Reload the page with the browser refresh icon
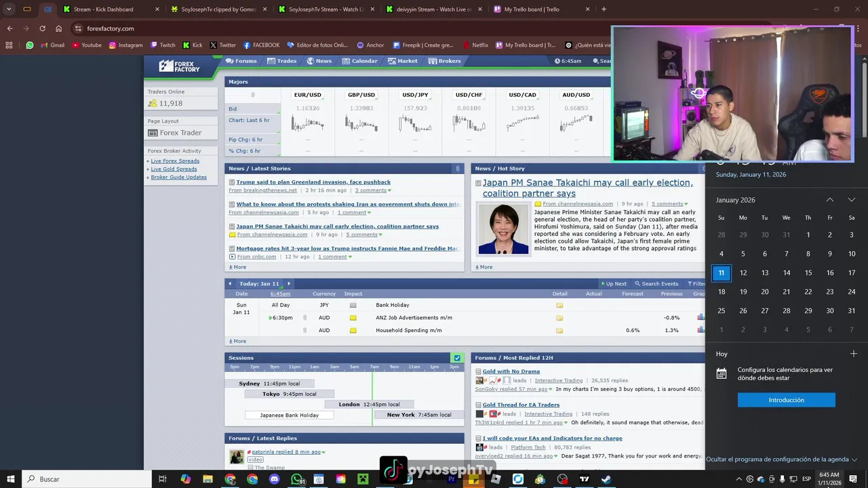 42,28
